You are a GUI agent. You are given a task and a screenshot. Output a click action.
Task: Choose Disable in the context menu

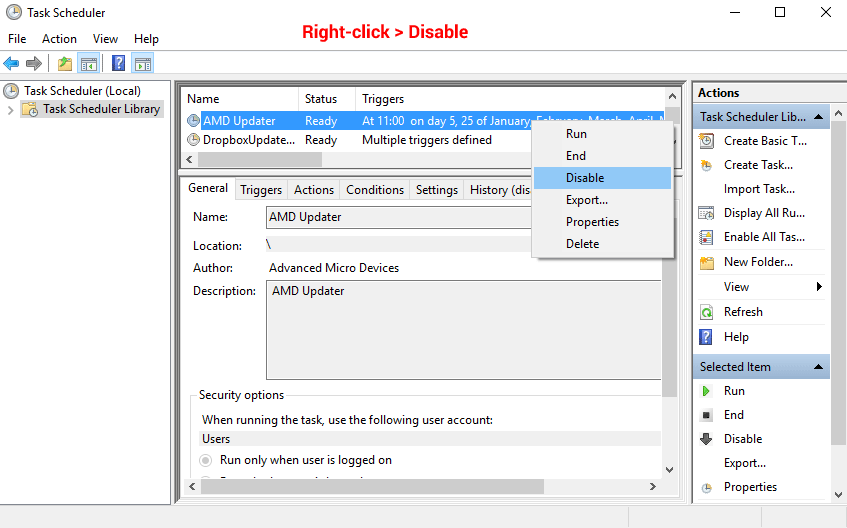602,178
